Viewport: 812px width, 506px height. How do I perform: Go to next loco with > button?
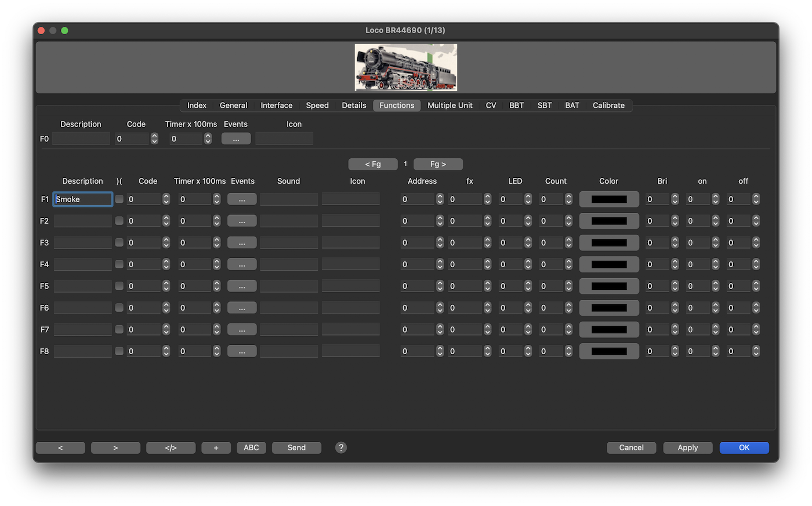coord(115,447)
